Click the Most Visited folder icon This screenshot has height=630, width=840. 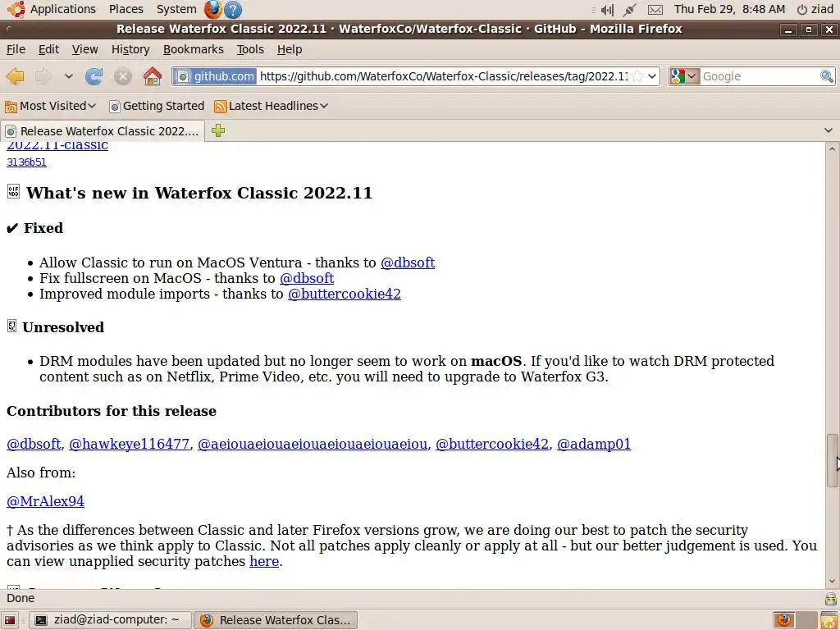11,107
